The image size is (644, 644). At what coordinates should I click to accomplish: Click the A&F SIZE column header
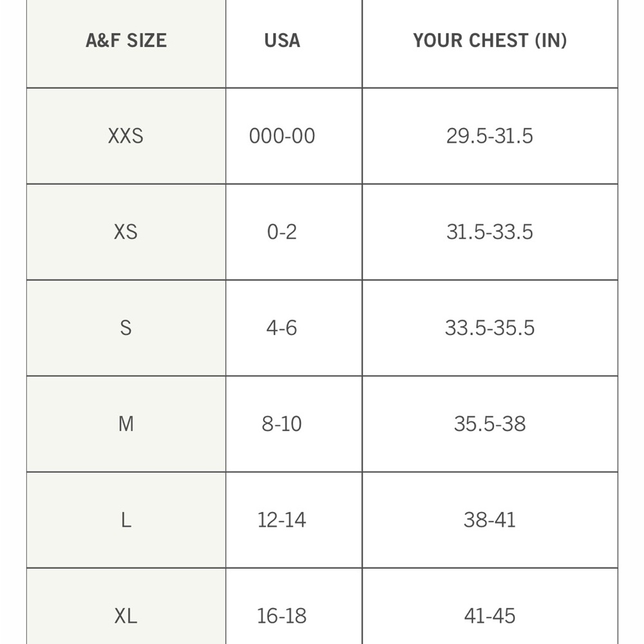click(x=126, y=41)
